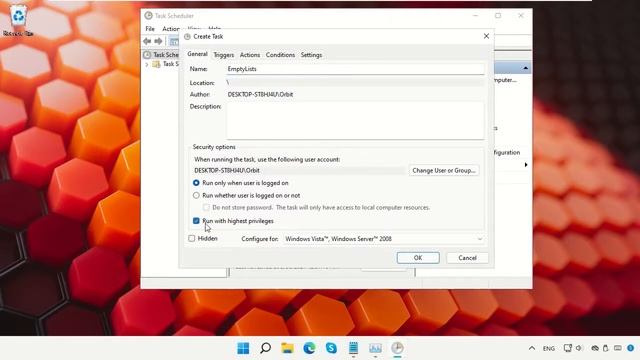This screenshot has height=360, width=640.
Task: Click the ENG language indicator
Action: [549, 348]
